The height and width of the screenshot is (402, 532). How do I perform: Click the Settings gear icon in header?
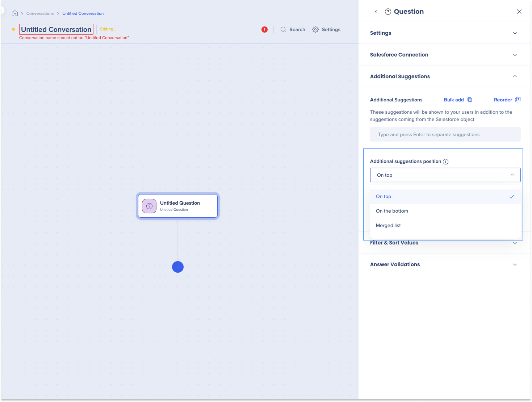pyautogui.click(x=315, y=29)
